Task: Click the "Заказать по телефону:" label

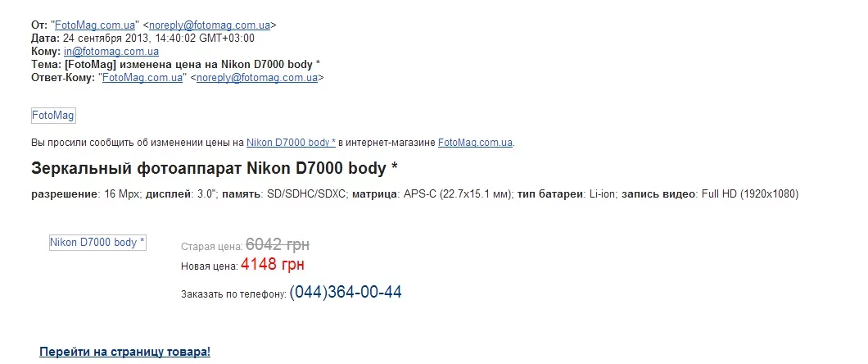Action: coord(233,294)
